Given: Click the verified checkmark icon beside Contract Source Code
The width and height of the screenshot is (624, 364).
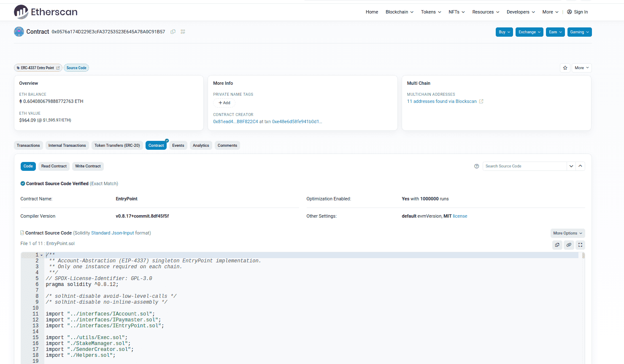Looking at the screenshot, I should 23,183.
